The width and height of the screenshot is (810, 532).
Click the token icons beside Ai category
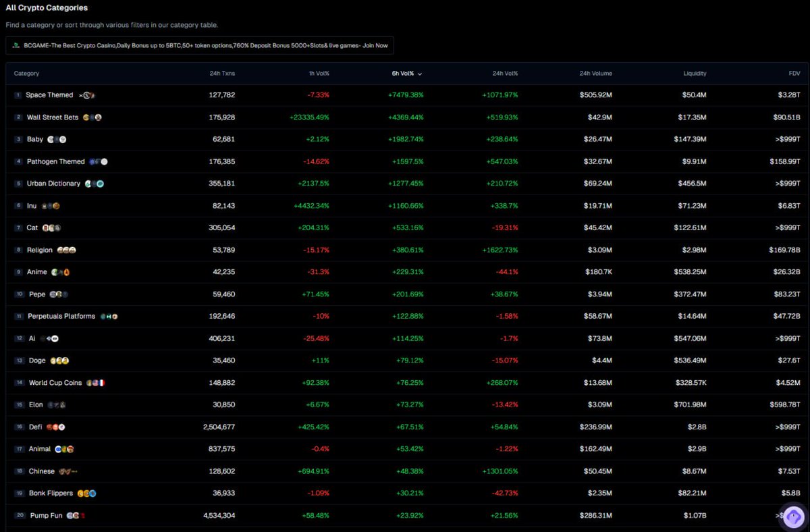point(49,339)
